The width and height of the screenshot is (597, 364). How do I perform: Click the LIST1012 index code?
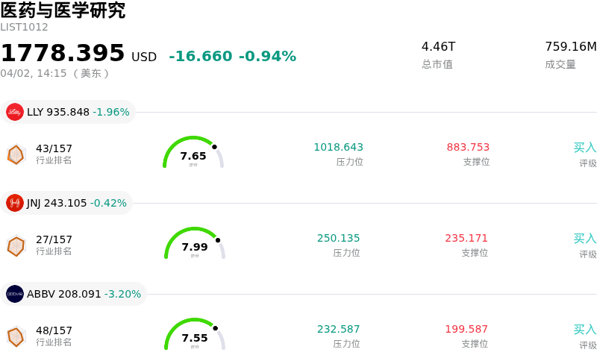point(24,28)
